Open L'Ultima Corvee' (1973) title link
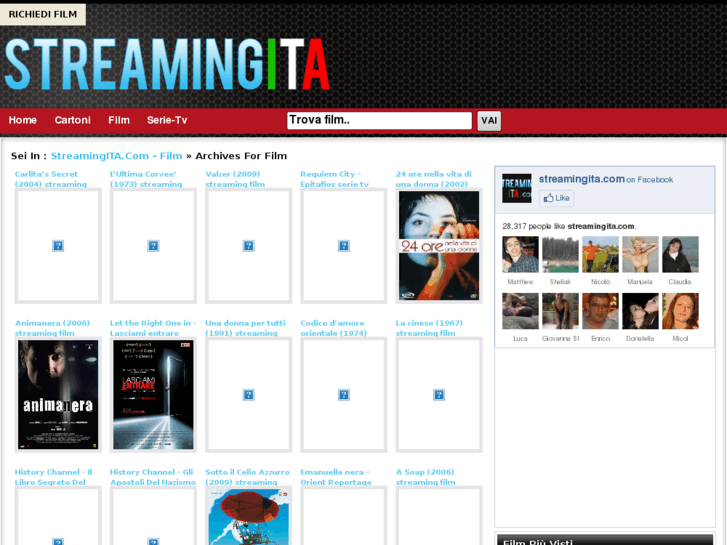This screenshot has width=727, height=545. tap(146, 179)
